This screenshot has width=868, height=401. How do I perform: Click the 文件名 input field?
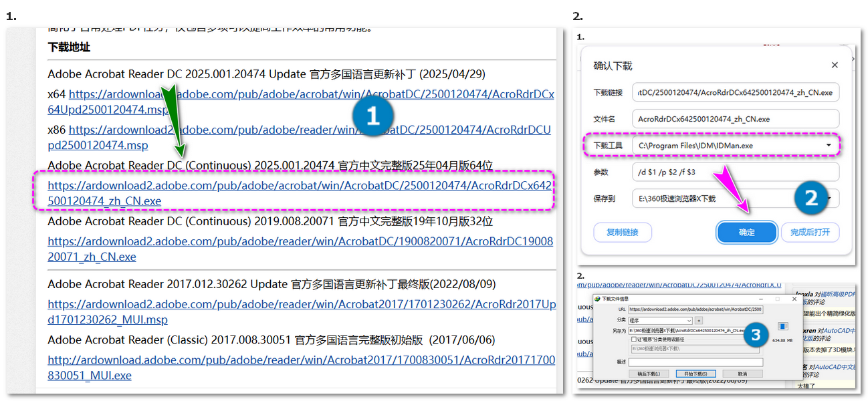[x=736, y=119]
